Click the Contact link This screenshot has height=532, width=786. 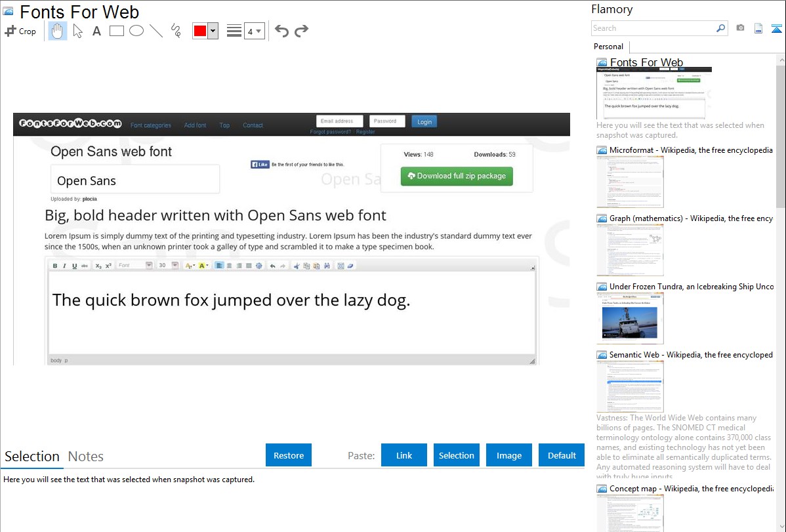click(253, 125)
